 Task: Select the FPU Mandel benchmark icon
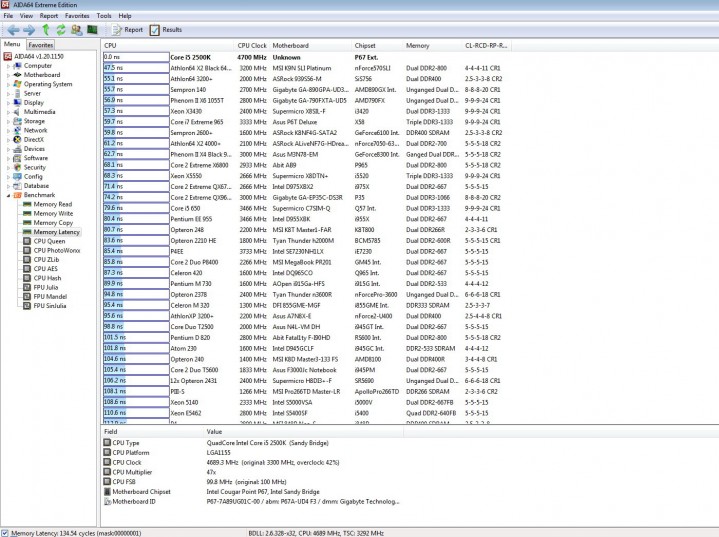click(x=27, y=296)
